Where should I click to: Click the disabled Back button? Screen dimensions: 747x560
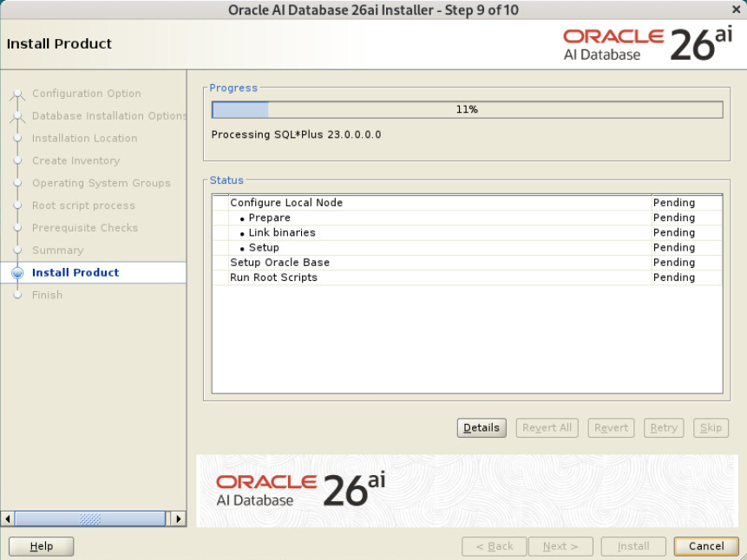pyautogui.click(x=494, y=546)
